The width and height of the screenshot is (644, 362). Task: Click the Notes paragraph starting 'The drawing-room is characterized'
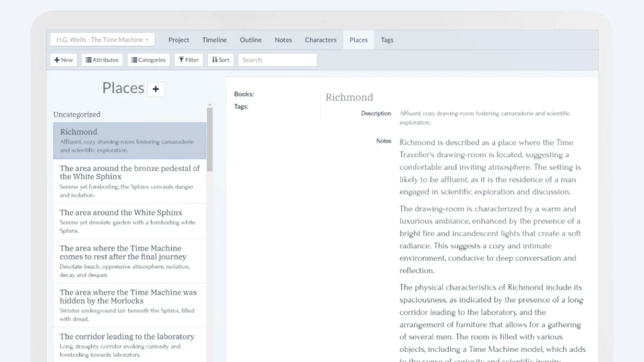coord(491,239)
